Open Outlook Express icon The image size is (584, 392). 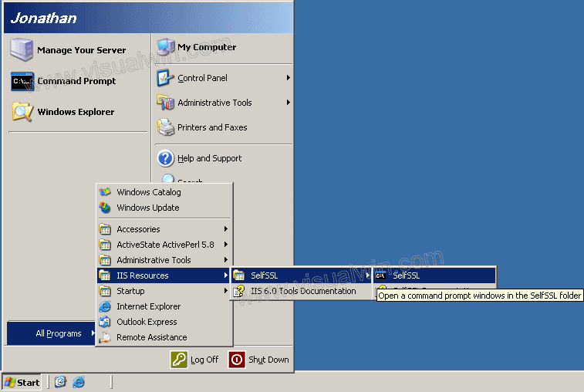(x=105, y=322)
